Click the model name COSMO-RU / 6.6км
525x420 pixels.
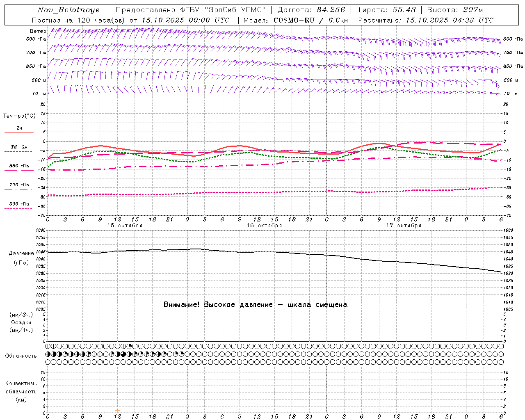pos(310,20)
